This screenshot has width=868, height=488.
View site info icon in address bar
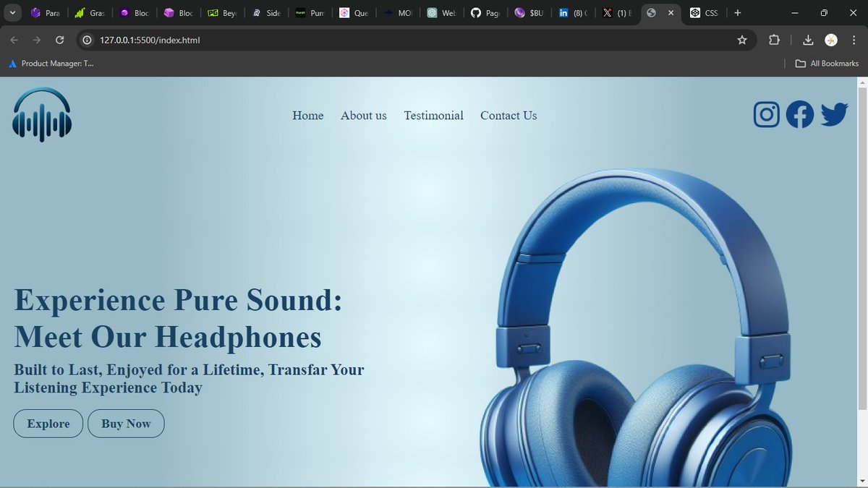coord(85,40)
